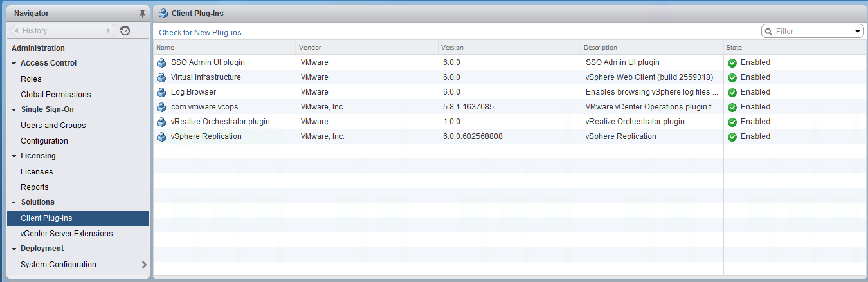
Task: Sort by the Name column header
Action: pyautogui.click(x=224, y=48)
